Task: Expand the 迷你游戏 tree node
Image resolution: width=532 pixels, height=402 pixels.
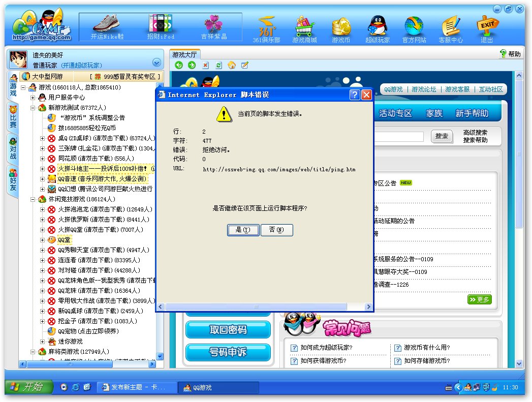Action: coord(42,342)
